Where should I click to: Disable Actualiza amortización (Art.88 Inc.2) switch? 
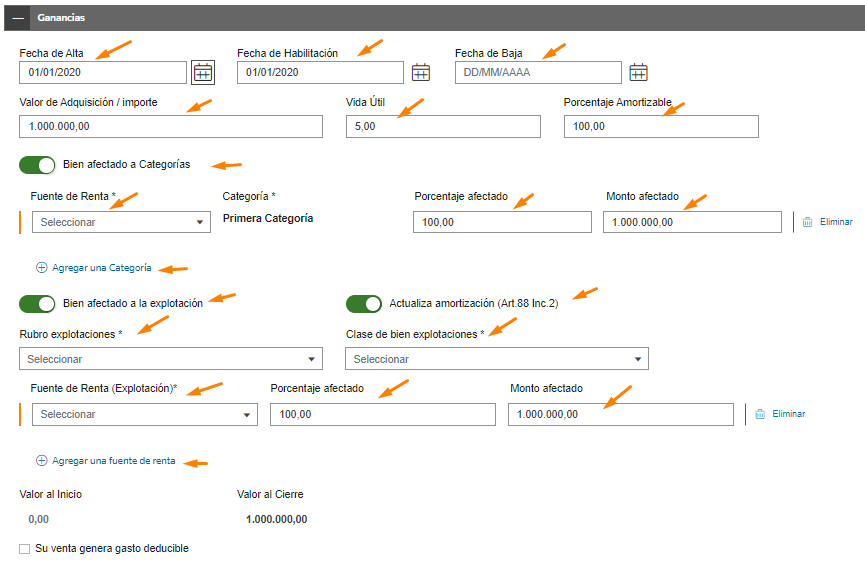pyautogui.click(x=364, y=304)
